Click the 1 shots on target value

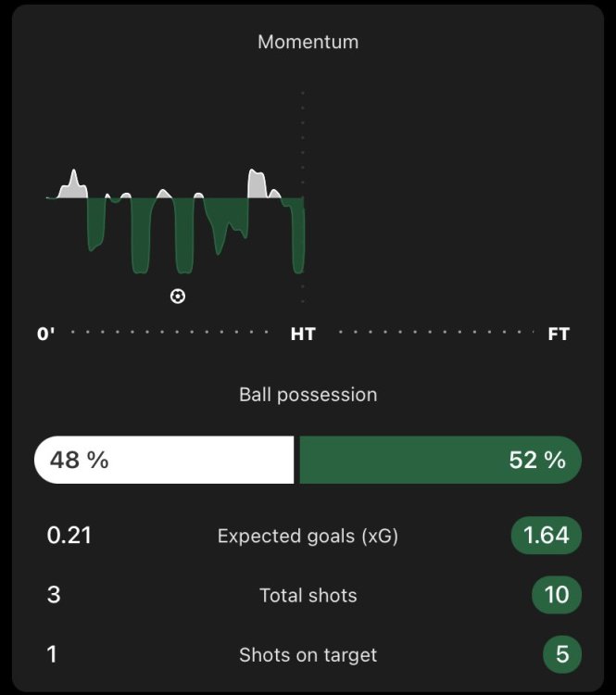[53, 654]
